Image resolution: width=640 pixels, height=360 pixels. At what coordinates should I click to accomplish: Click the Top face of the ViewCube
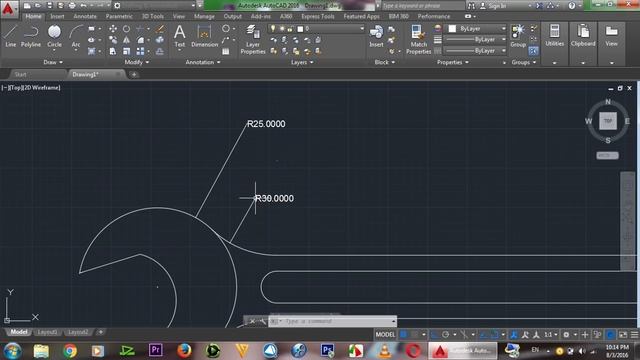point(608,121)
